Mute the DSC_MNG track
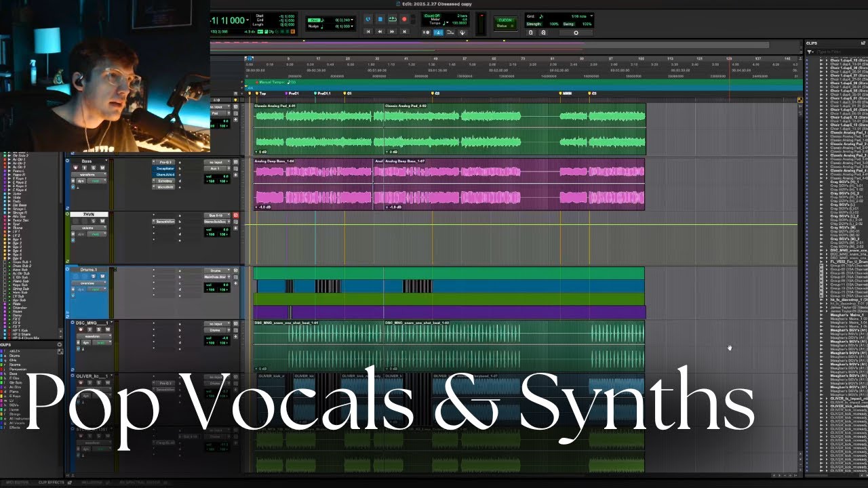The width and height of the screenshot is (868, 488). (108, 329)
